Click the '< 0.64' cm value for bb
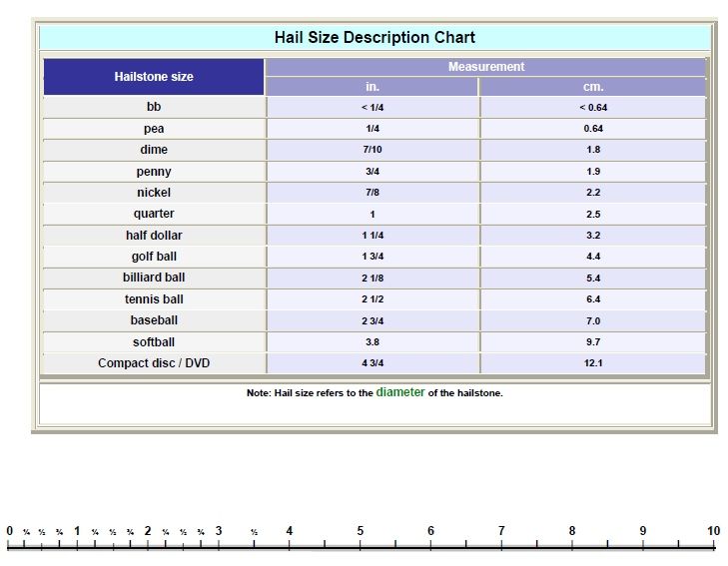 [x=593, y=107]
